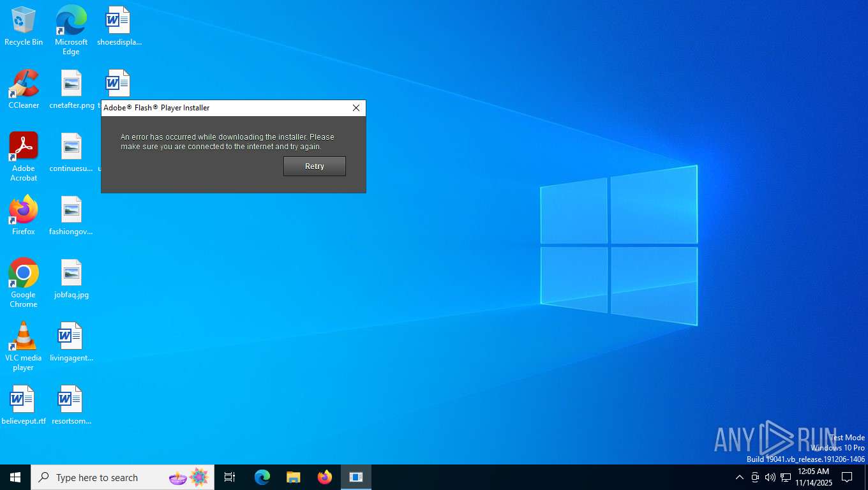Click the Adobe Flash Player Installer title bar
Screen dimensions: 868x490
click(x=223, y=108)
